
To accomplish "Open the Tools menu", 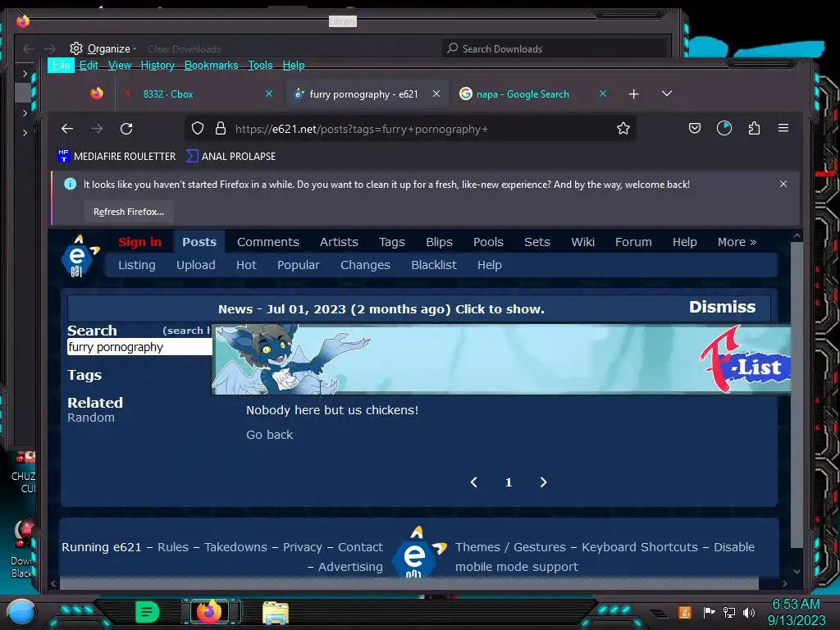I will tap(260, 66).
